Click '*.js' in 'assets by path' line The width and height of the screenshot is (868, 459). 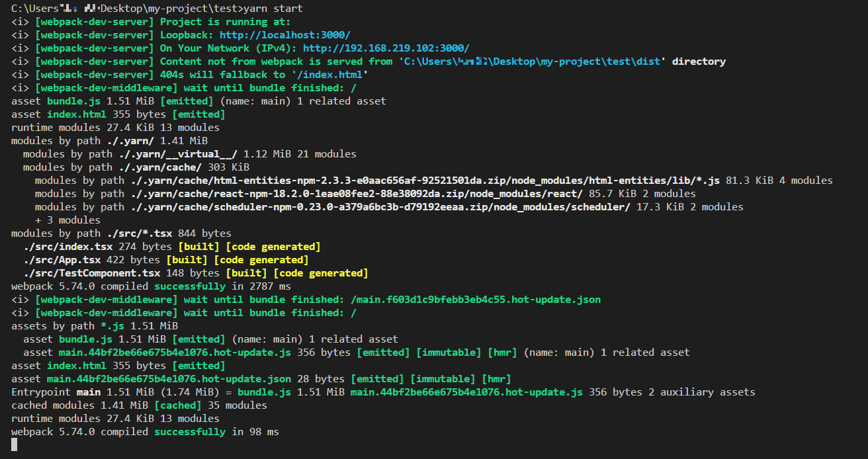112,326
